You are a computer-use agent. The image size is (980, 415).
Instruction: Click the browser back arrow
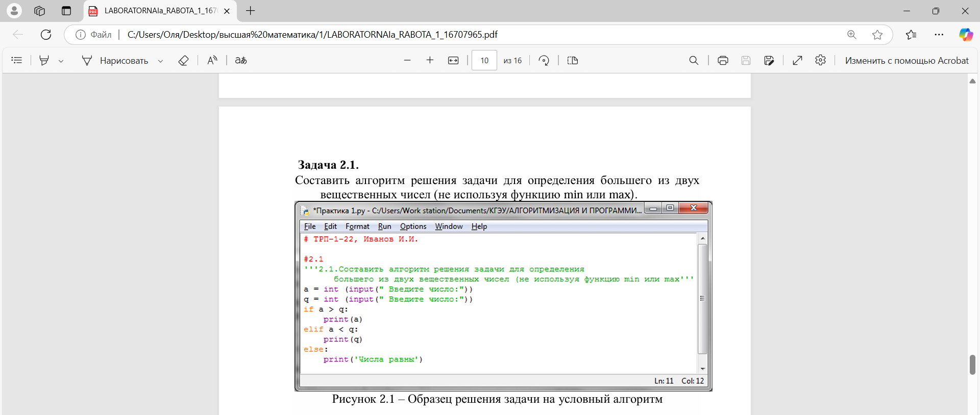click(18, 35)
